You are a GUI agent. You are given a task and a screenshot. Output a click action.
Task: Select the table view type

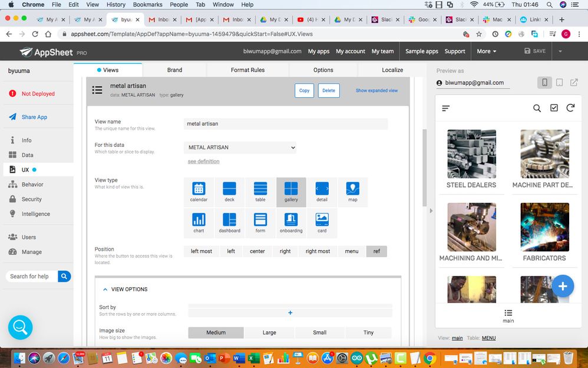(x=260, y=192)
